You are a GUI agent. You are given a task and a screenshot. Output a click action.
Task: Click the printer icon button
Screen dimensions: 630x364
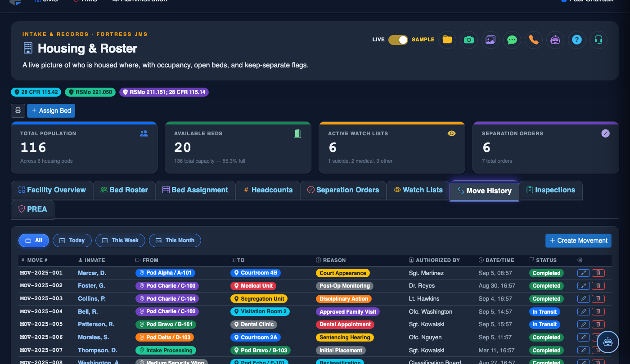click(x=18, y=111)
